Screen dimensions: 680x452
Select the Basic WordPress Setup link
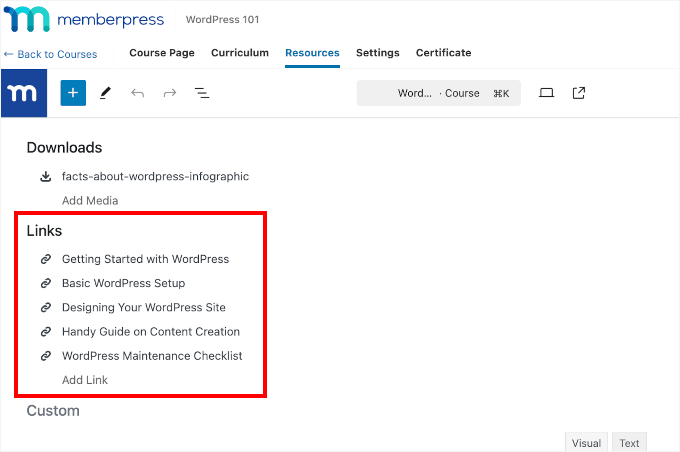pos(123,283)
